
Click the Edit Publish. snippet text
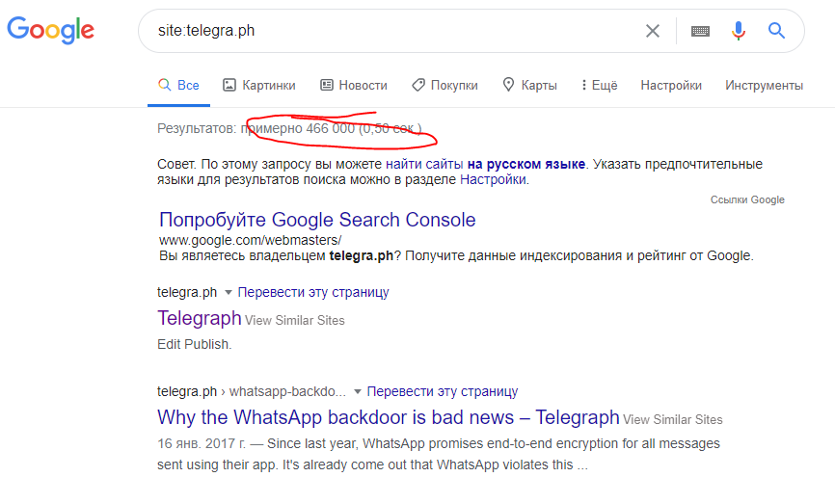(195, 344)
